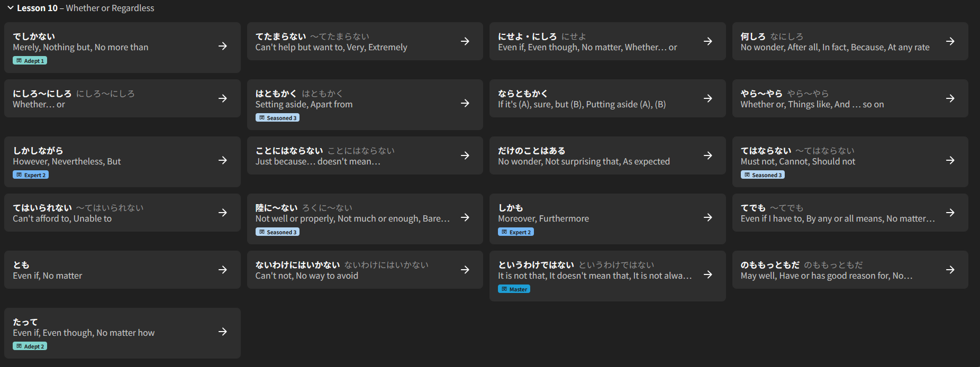The height and width of the screenshot is (367, 980).
Task: Open the てはならない grammar point
Action: click(x=836, y=157)
